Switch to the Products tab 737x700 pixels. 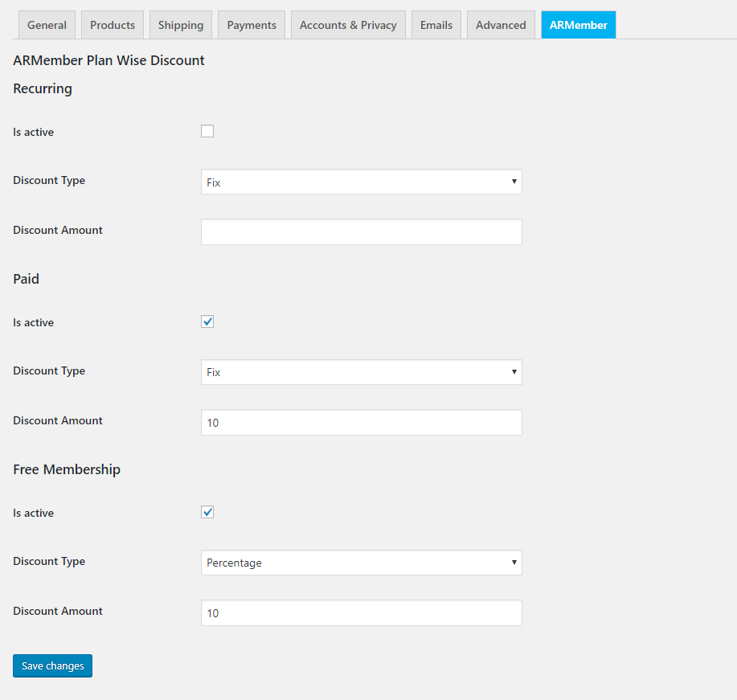tap(113, 25)
